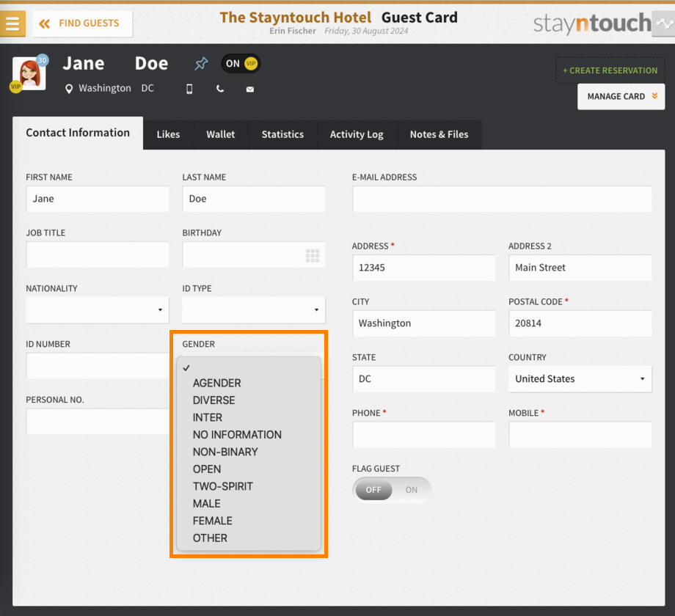This screenshot has width=675, height=616.
Task: Click the Birthday input field
Action: click(254, 254)
